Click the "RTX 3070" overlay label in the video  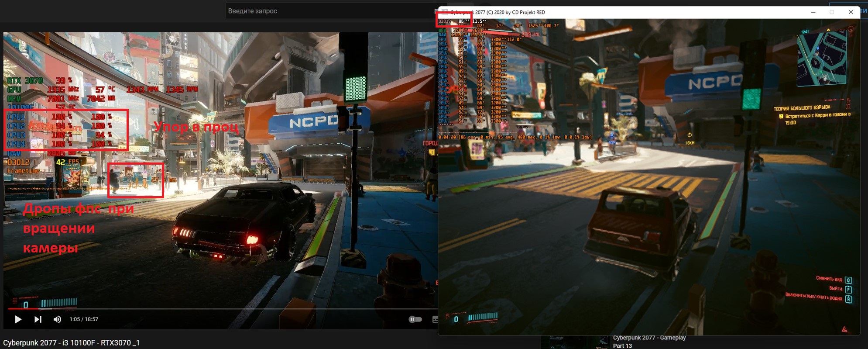tap(25, 80)
